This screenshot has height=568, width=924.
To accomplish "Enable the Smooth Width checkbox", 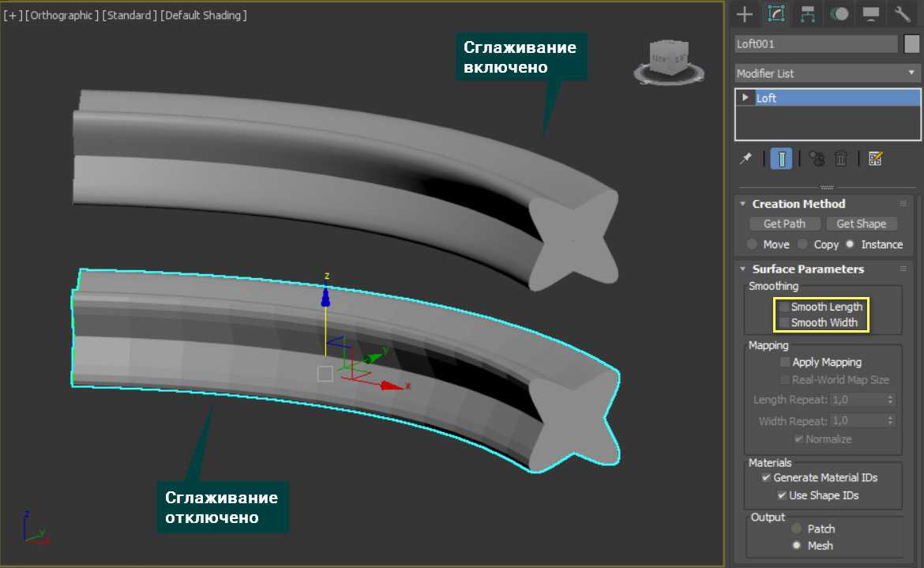I will pyautogui.click(x=784, y=322).
